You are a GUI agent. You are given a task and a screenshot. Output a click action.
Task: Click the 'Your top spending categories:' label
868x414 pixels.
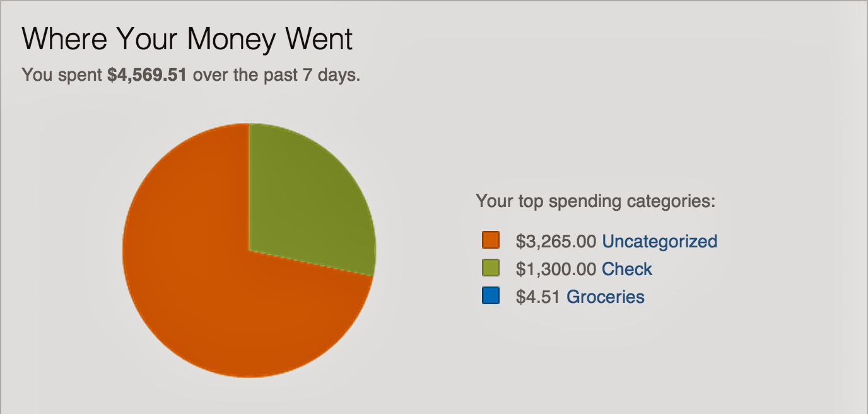(x=596, y=201)
